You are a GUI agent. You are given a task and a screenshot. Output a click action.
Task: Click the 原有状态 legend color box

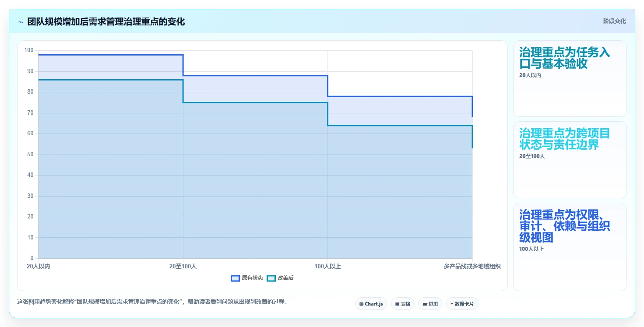click(235, 278)
